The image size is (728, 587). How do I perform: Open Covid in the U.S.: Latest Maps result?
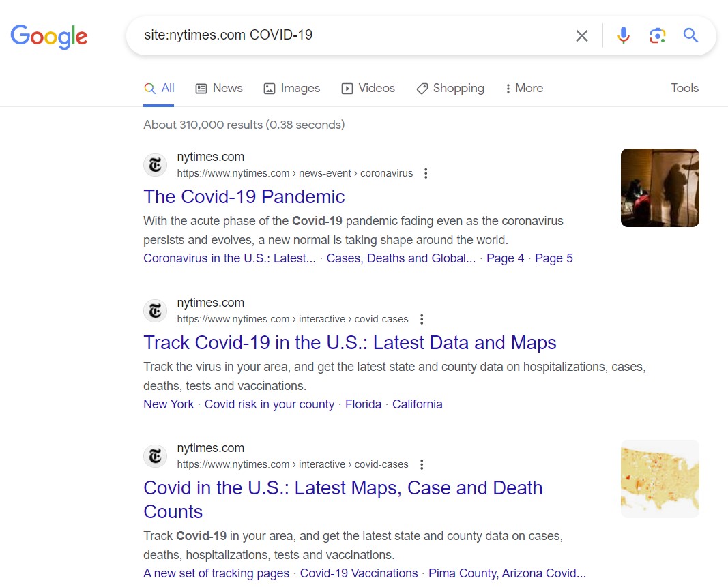pos(343,500)
